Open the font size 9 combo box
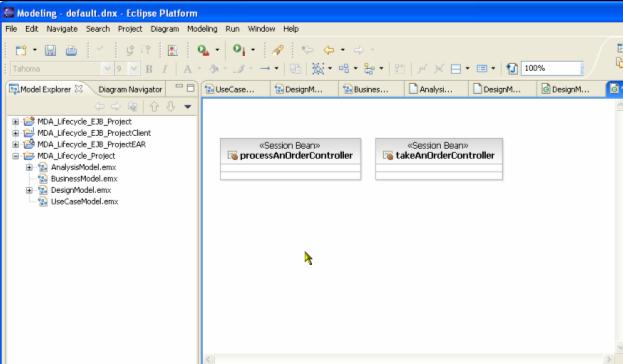 [127, 69]
